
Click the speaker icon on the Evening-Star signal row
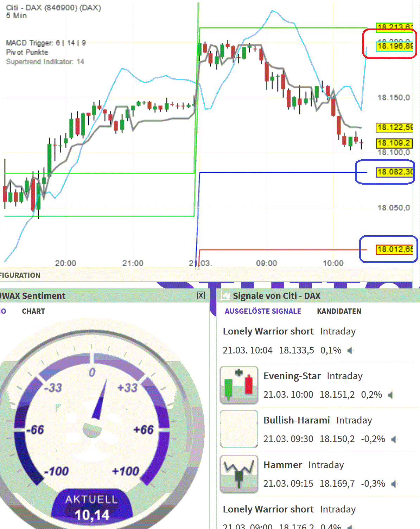point(390,394)
